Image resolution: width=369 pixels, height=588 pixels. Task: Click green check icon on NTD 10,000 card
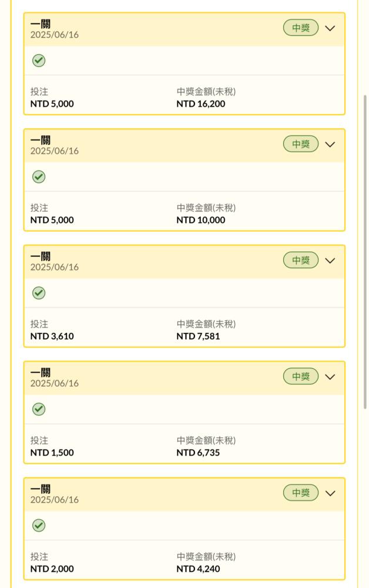39,176
